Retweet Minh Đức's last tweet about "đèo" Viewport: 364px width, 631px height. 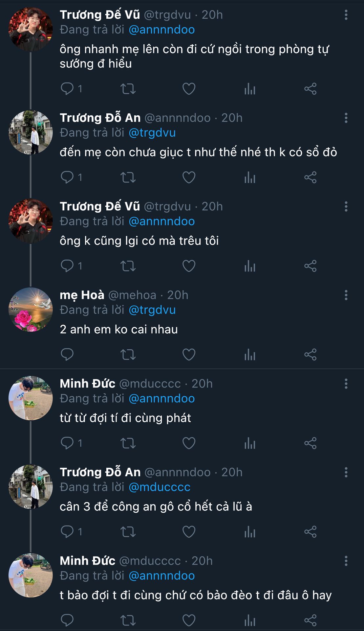tap(128, 620)
